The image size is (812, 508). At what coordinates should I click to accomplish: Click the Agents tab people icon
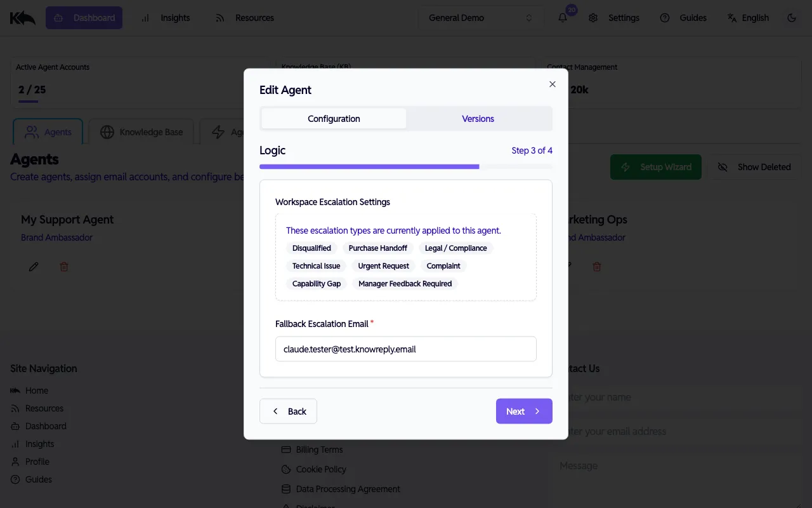(x=31, y=131)
